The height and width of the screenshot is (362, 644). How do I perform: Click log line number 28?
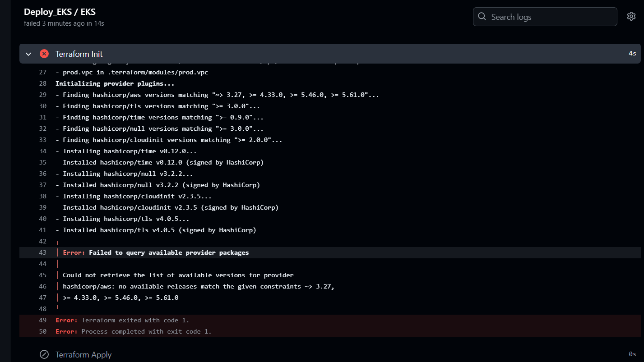point(43,83)
